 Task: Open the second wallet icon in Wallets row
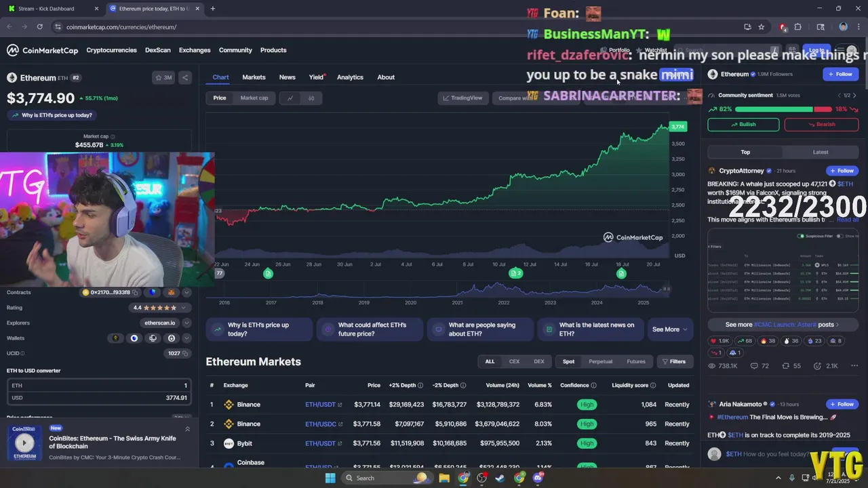pyautogui.click(x=134, y=338)
